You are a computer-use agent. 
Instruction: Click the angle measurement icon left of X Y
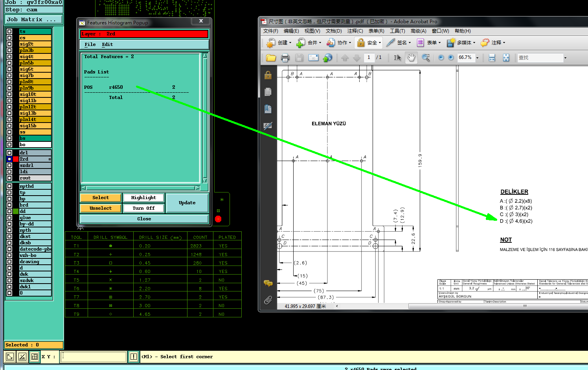pos(22,357)
